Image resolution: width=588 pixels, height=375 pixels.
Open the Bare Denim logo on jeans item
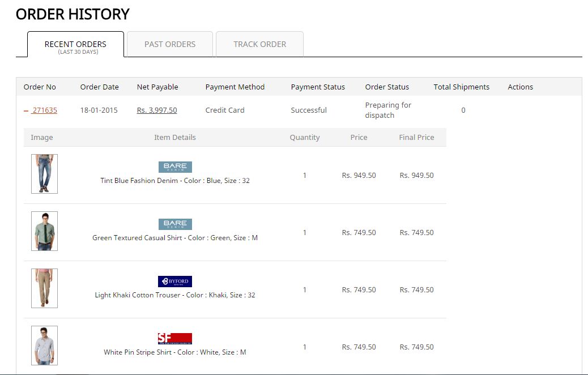[x=175, y=167]
